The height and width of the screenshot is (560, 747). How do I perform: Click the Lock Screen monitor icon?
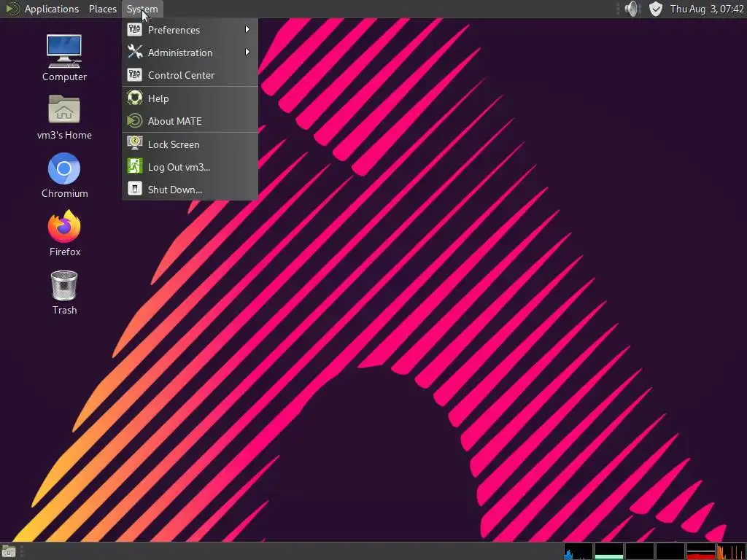pos(135,144)
